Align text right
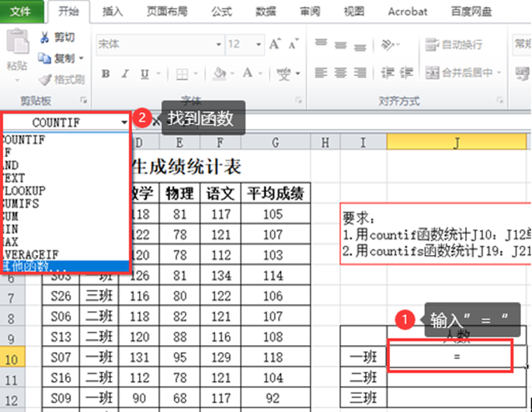Viewport: 532px width, 412px height. [x=360, y=73]
